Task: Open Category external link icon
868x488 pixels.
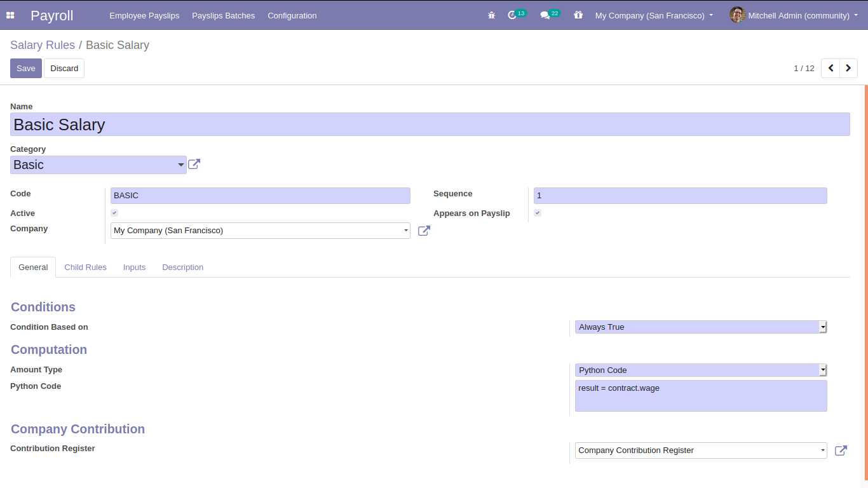Action: pos(194,165)
